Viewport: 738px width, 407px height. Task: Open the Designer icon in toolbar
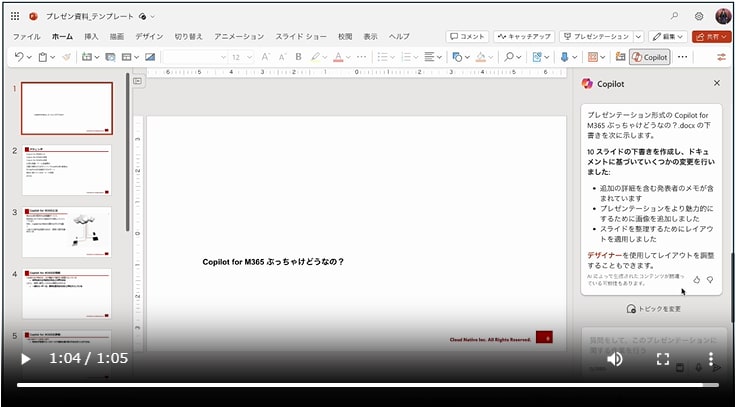(111, 57)
